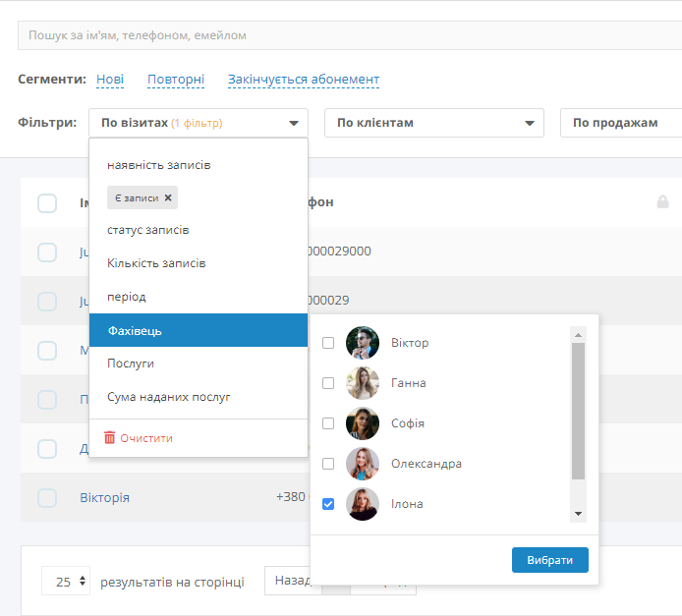Open the results-per-page selector showing 25

(x=66, y=582)
